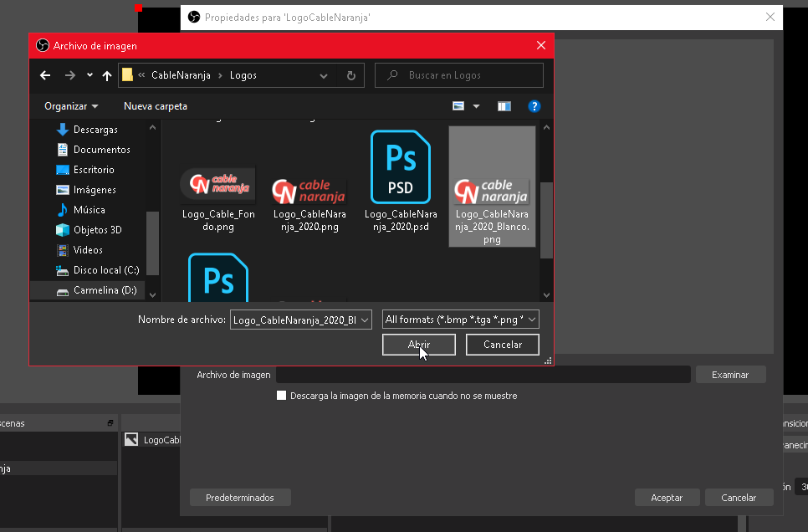Pop out the Escenas dock icon
Image resolution: width=808 pixels, height=532 pixels.
(x=110, y=423)
